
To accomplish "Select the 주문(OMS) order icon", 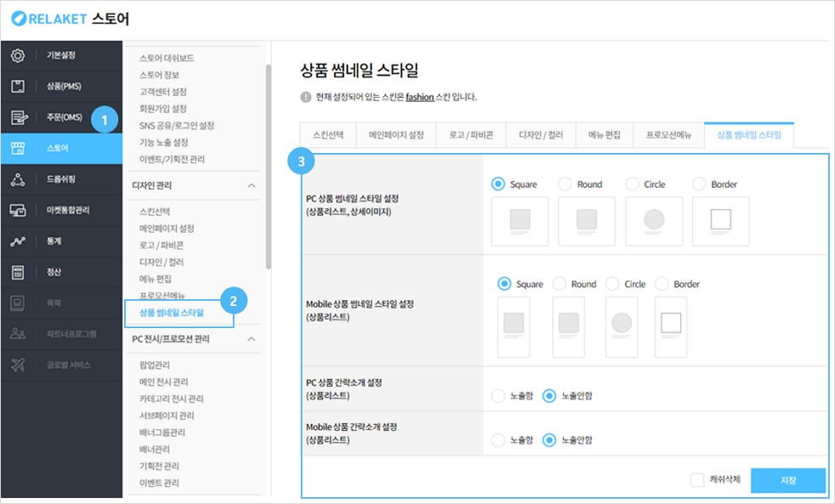I will pyautogui.click(x=18, y=118).
